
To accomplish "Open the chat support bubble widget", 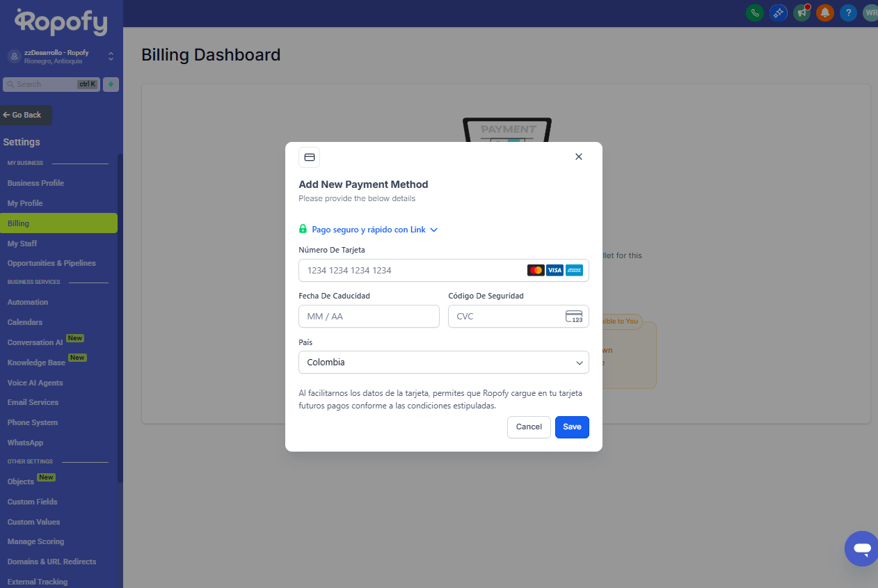I will point(861,549).
